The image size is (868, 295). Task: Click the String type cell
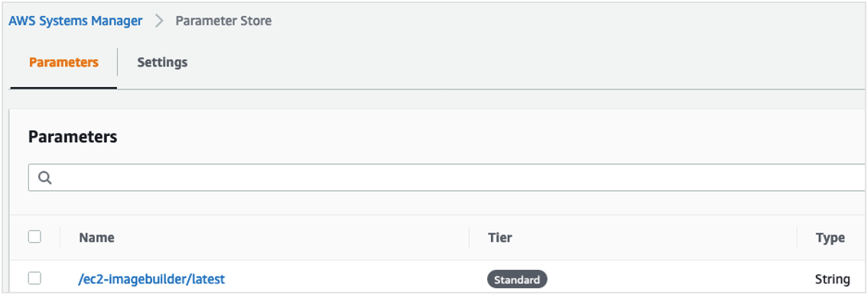tap(833, 280)
